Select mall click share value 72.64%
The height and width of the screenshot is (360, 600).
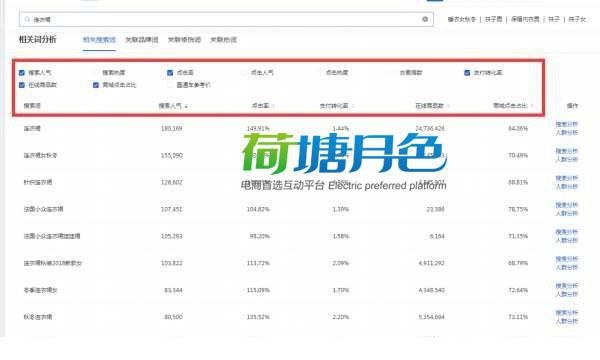pos(518,290)
